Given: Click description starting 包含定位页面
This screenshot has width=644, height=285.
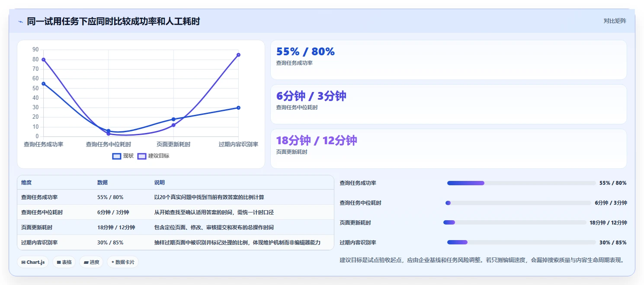Looking at the screenshot, I should click(x=214, y=228).
